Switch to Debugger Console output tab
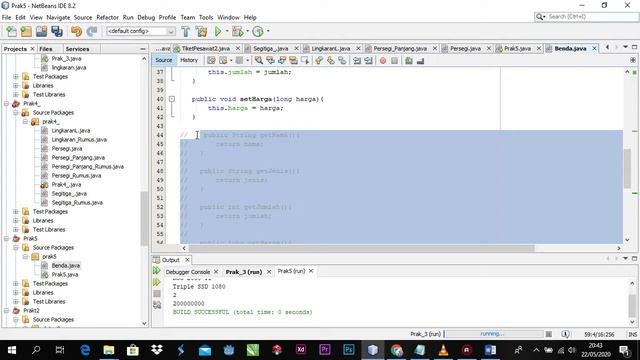Screen dimensions: 640x360 pyautogui.click(x=188, y=272)
